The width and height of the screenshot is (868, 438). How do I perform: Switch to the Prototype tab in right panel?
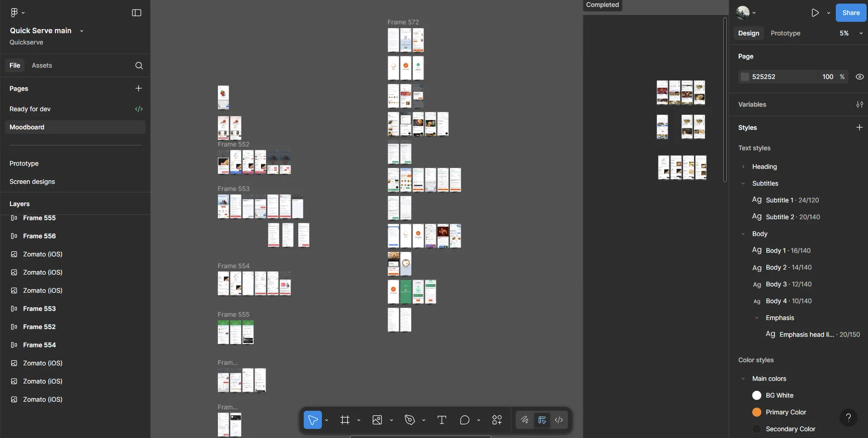pos(785,33)
